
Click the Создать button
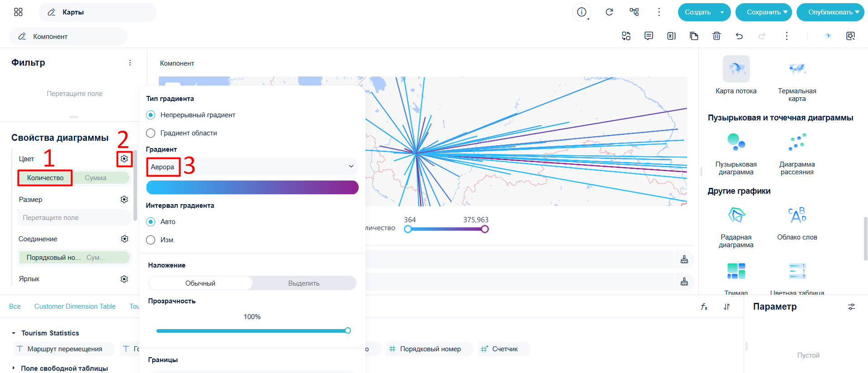tap(697, 12)
